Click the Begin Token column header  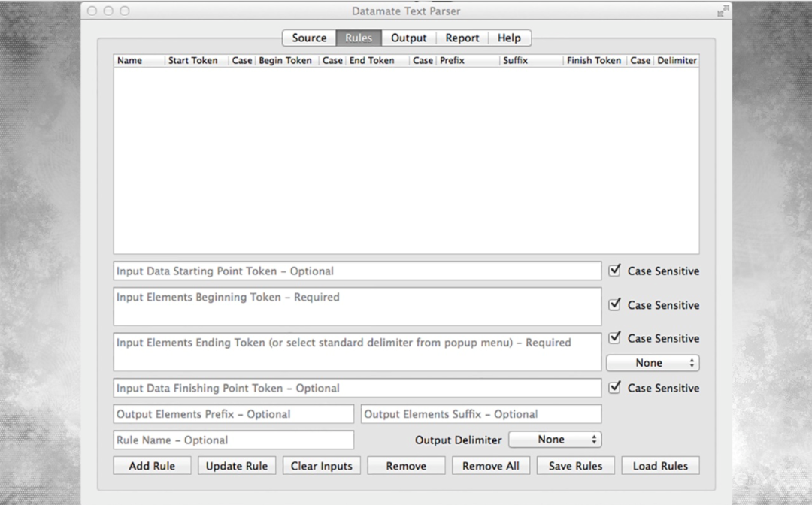(287, 61)
